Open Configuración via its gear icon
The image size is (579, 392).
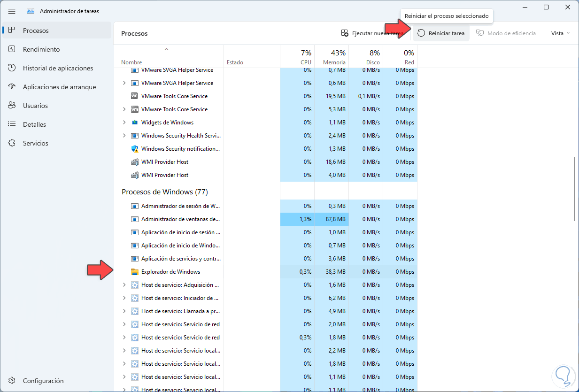[12, 381]
